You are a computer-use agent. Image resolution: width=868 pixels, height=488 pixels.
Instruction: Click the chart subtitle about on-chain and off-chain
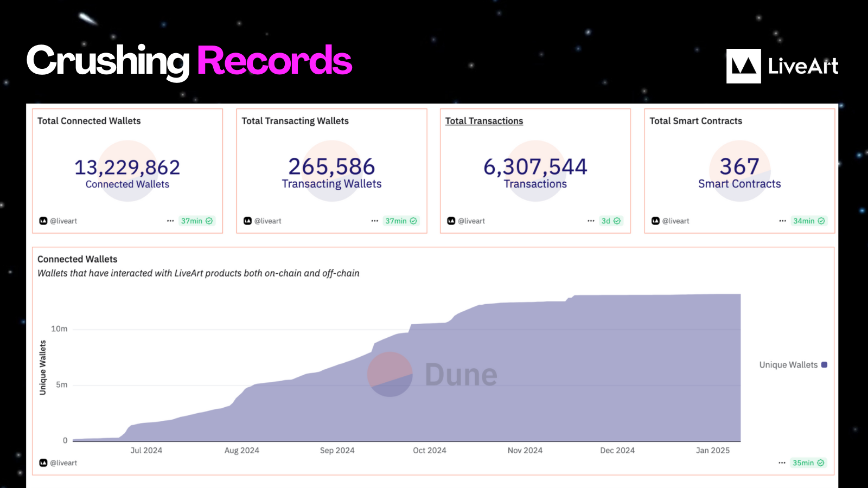(x=199, y=273)
